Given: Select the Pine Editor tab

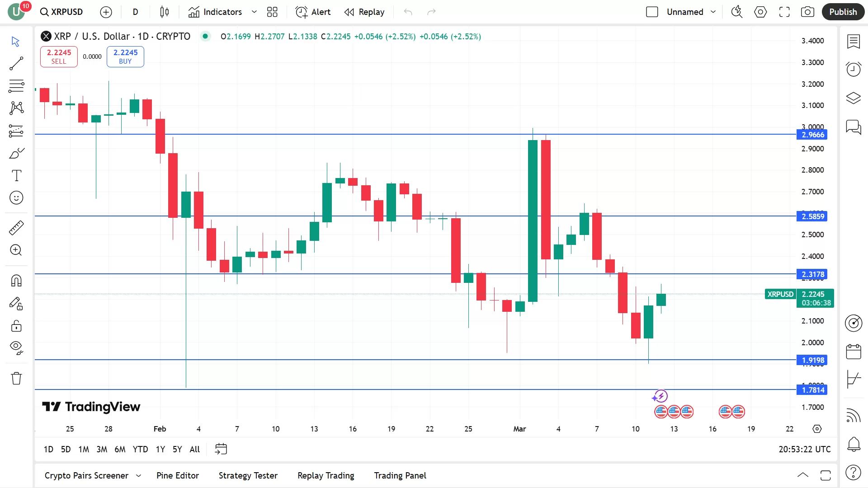Looking at the screenshot, I should (178, 475).
